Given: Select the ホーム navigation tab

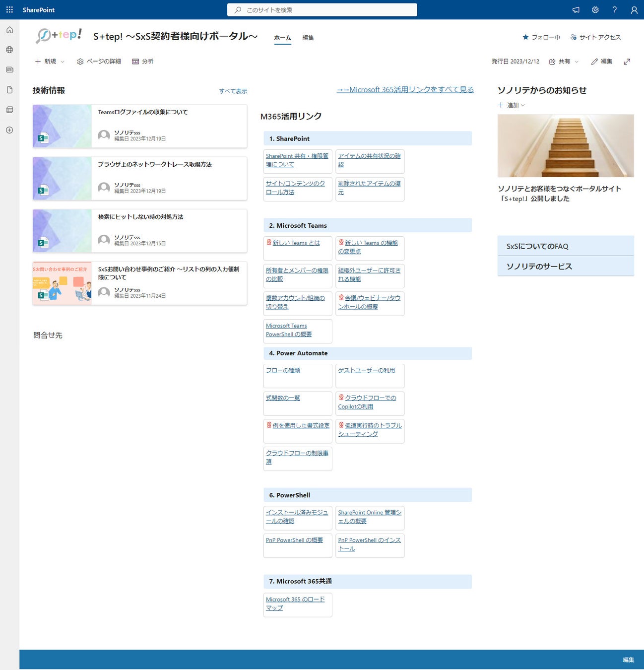Looking at the screenshot, I should pos(282,38).
